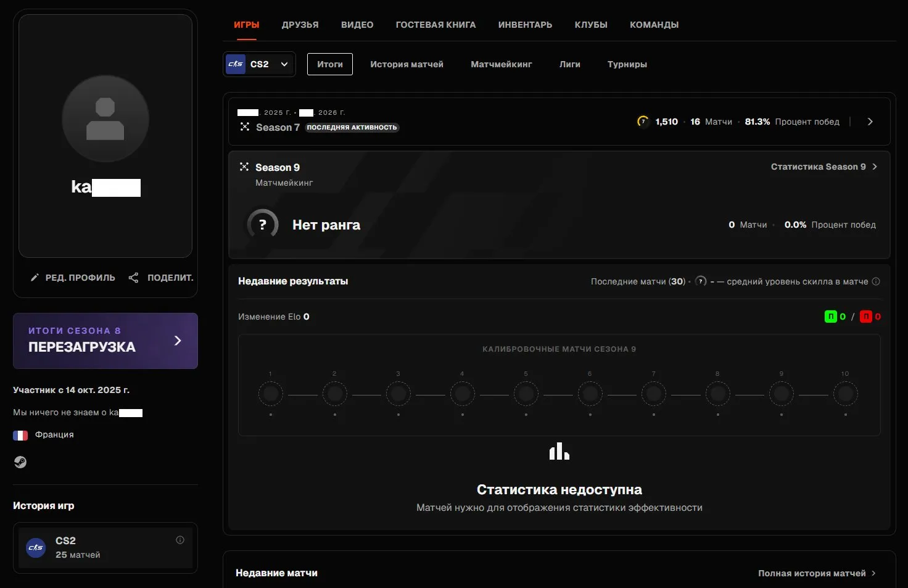The image size is (908, 588).
Task: Click the share icon beside ПОДЕЛИТ.
Action: (x=133, y=278)
